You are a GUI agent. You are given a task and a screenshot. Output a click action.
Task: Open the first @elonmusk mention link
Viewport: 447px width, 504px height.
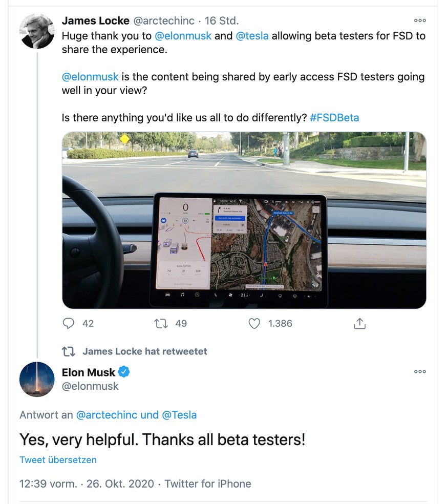pos(183,36)
